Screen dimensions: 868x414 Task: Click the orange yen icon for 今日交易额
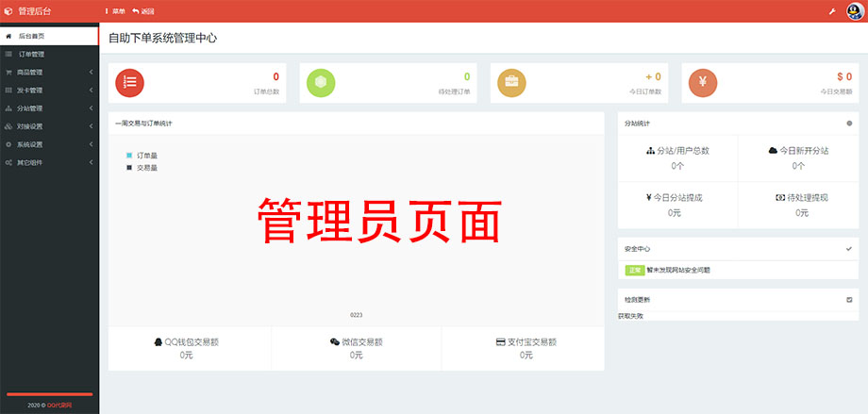pos(703,82)
